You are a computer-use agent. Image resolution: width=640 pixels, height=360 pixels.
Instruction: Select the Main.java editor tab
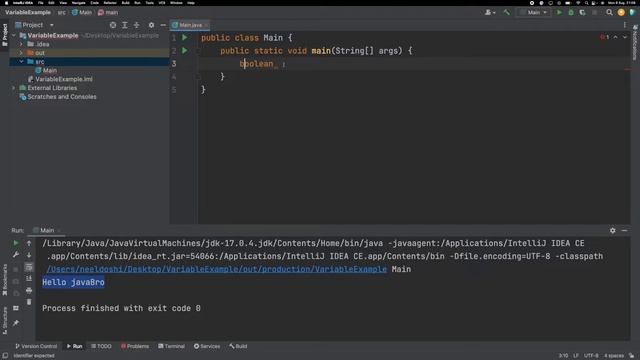point(190,25)
